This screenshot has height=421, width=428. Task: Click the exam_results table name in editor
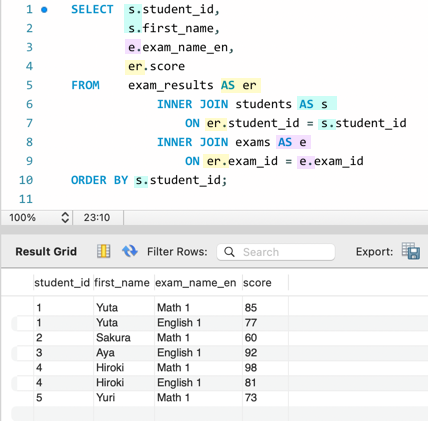click(x=171, y=85)
